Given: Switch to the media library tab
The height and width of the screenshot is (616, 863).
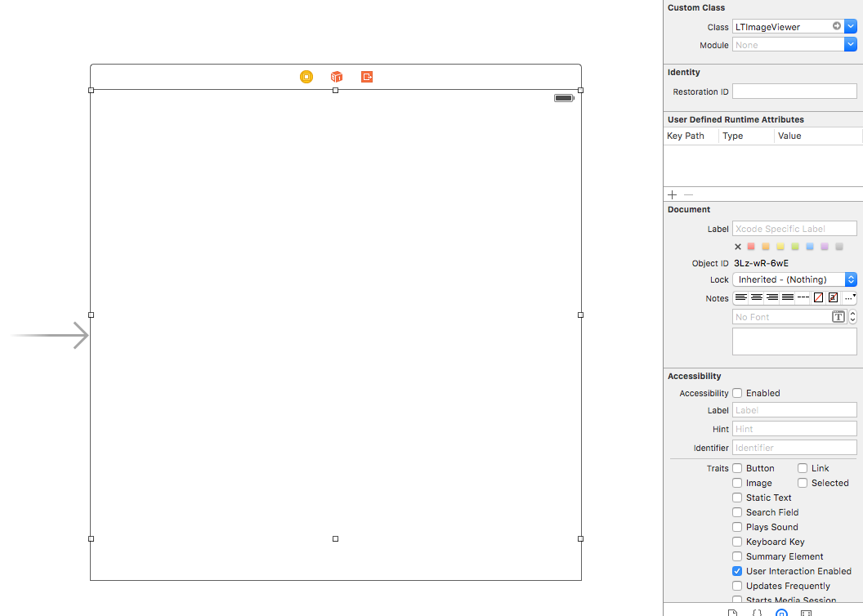Looking at the screenshot, I should pyautogui.click(x=806, y=612).
